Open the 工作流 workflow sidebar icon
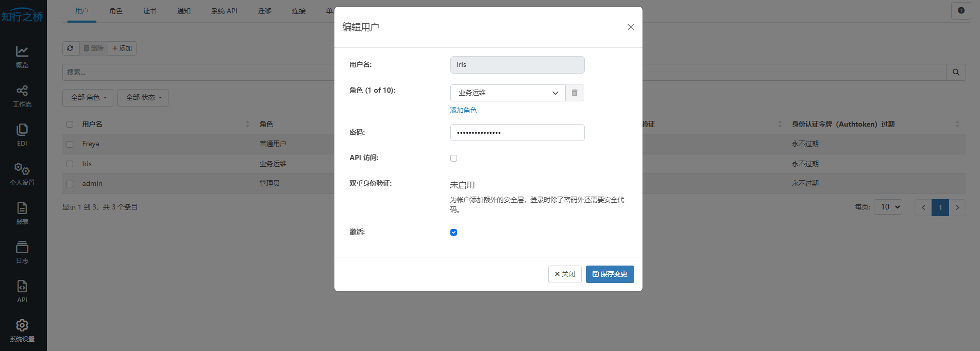Viewport: 980px width, 351px height. (22, 96)
